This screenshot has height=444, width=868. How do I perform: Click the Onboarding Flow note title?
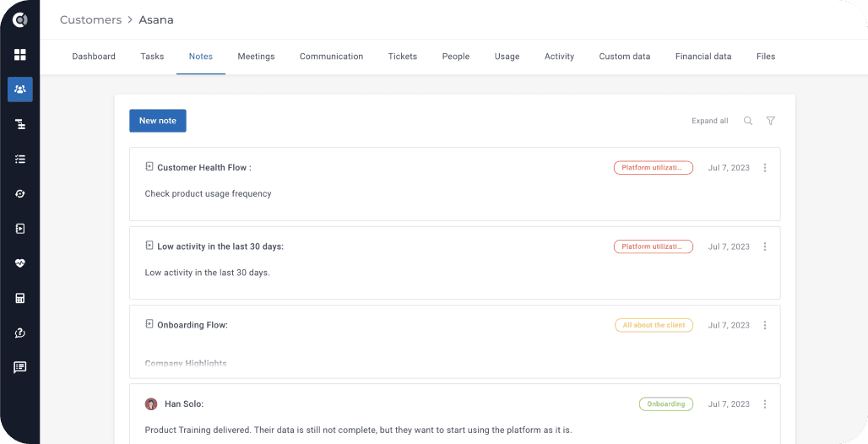(193, 325)
